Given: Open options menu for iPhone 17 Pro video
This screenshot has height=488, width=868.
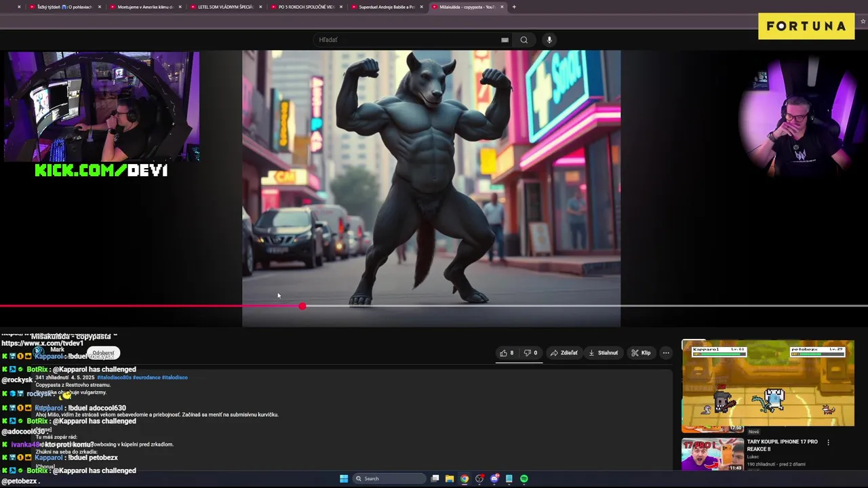Looking at the screenshot, I should coord(828,443).
